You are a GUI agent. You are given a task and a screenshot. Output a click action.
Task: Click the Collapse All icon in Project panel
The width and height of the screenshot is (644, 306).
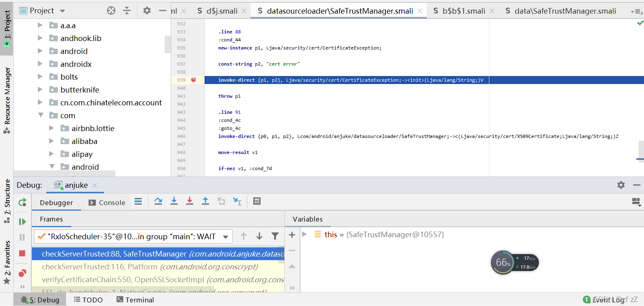[127, 11]
